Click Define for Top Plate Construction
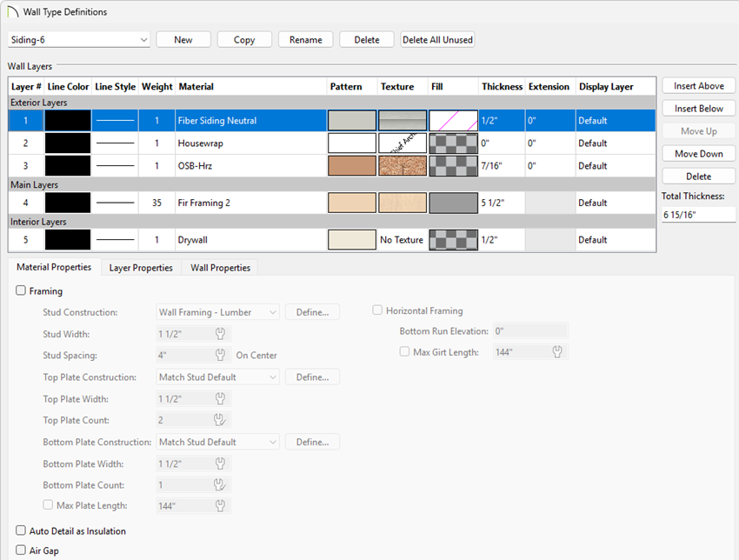The width and height of the screenshot is (739, 560). pos(312,377)
